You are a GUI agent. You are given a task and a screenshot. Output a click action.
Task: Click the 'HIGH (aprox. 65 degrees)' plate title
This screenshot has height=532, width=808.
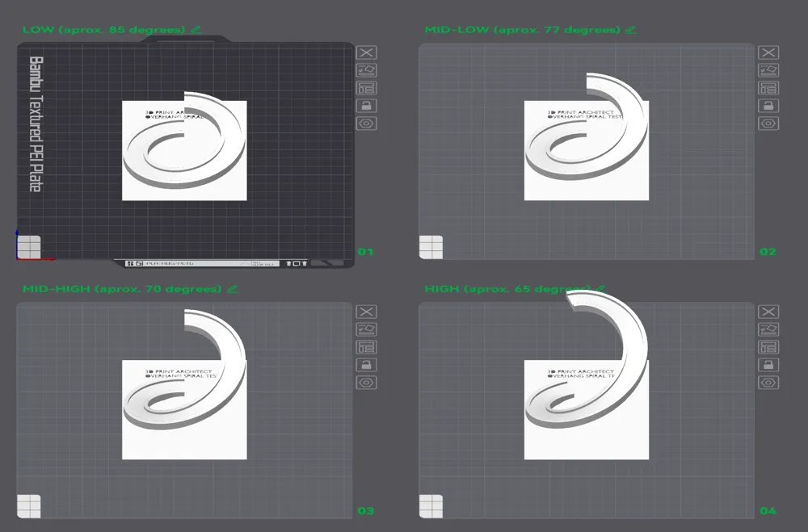click(x=507, y=288)
